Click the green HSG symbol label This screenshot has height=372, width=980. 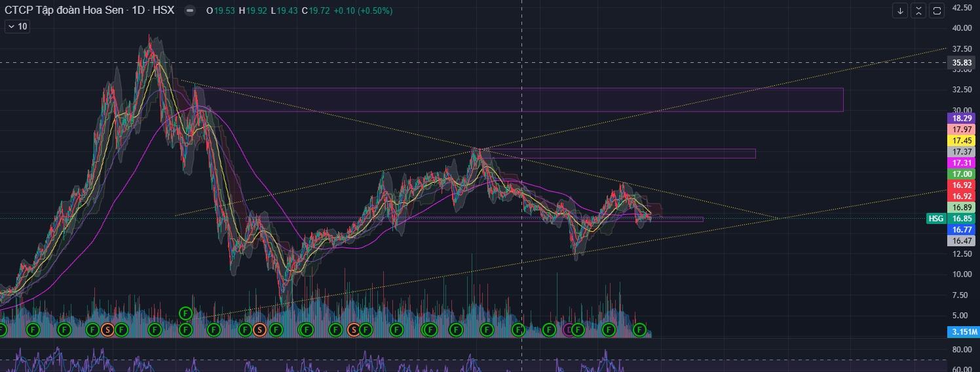pos(936,219)
